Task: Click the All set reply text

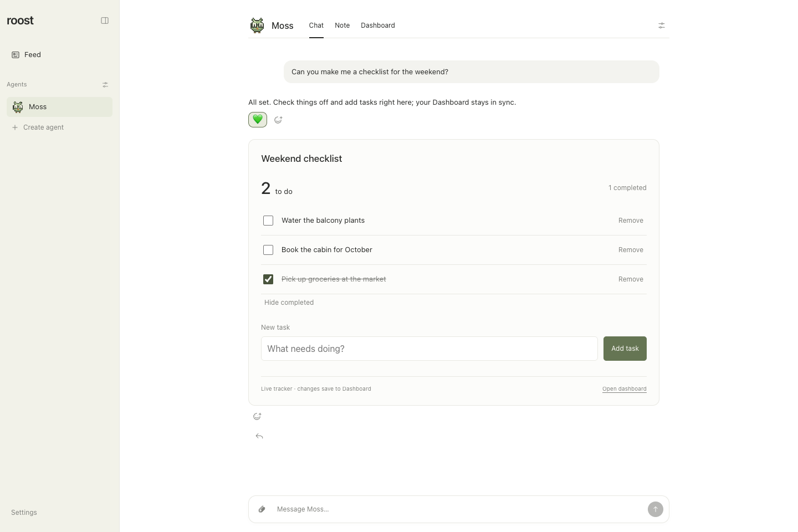Action: (382, 103)
